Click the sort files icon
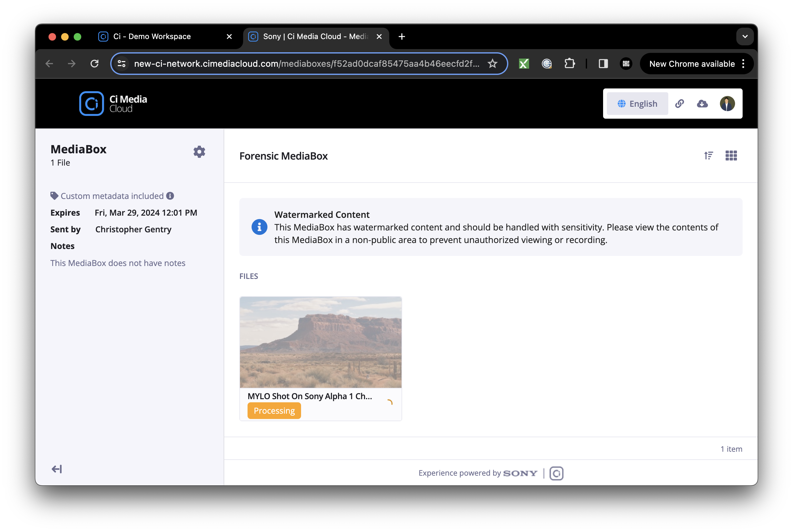The height and width of the screenshot is (532, 793). 709,156
